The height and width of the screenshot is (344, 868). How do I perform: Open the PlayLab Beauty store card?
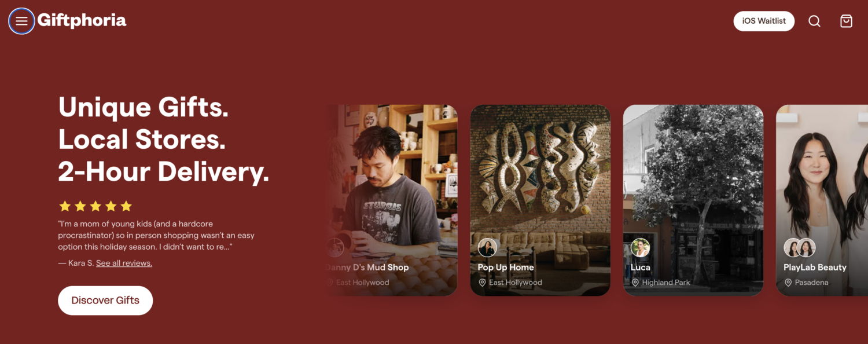[822, 200]
